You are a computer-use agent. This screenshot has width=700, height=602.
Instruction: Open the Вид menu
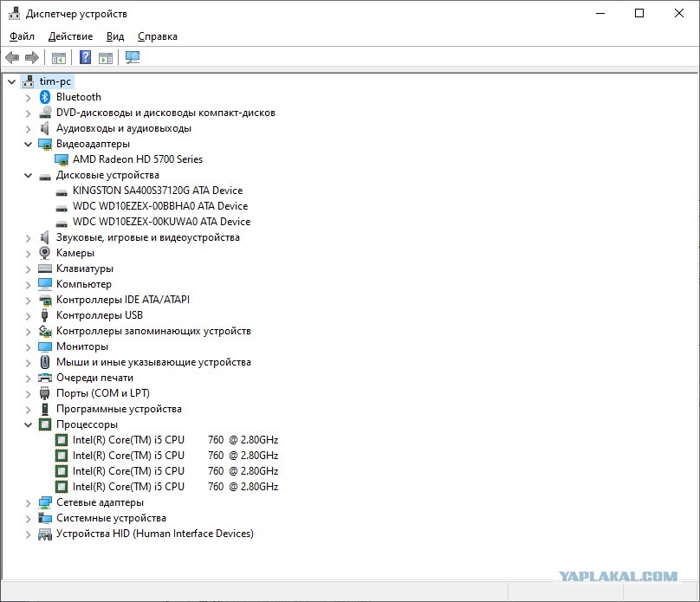coord(115,36)
